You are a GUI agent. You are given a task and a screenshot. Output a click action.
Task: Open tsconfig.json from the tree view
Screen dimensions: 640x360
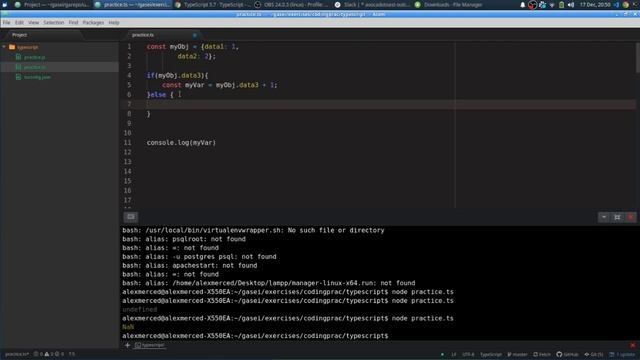coord(37,77)
